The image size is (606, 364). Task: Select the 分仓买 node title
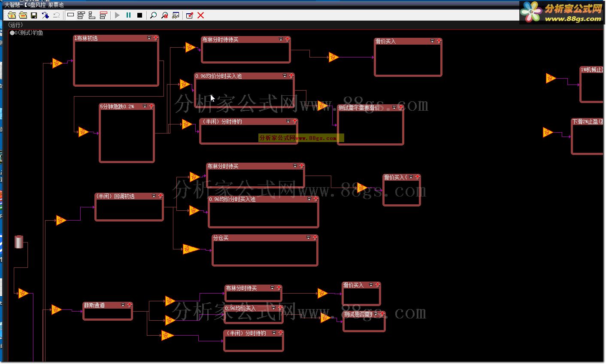[x=221, y=238]
